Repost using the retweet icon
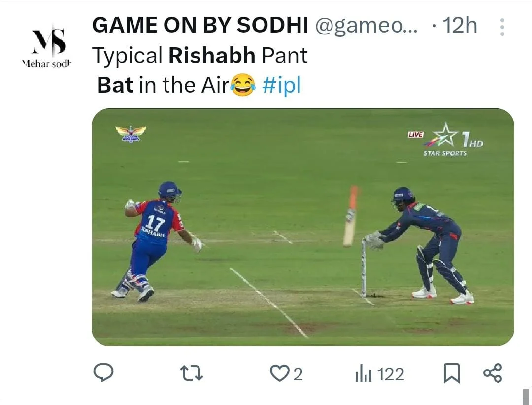The height and width of the screenshot is (405, 532). [x=191, y=373]
